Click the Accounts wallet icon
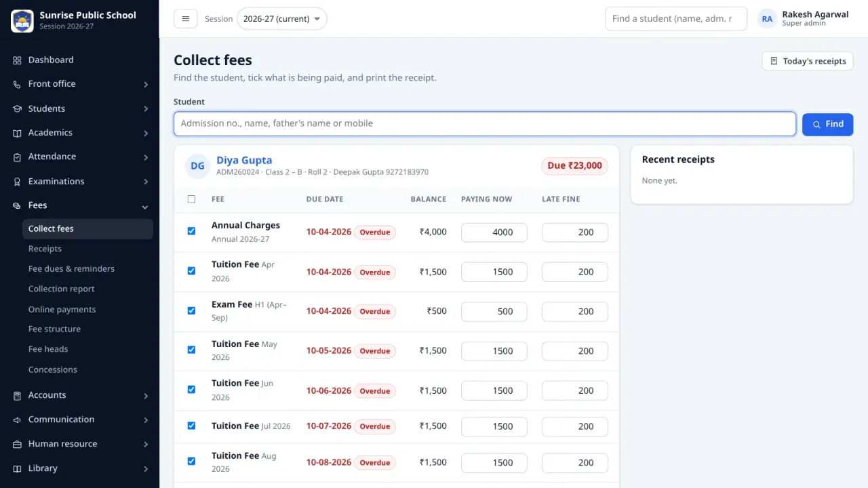Viewport: 868px width, 488px height. (17, 395)
